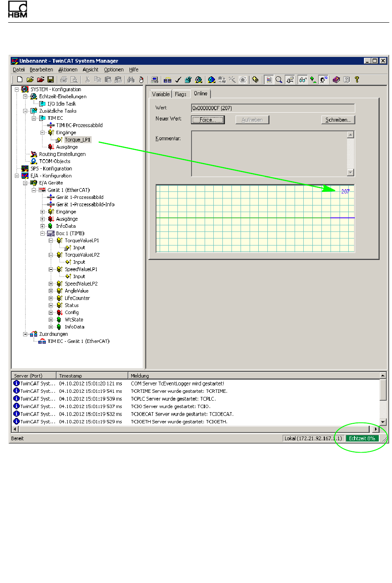
Task: Open the Datei menu
Action: pos(19,70)
